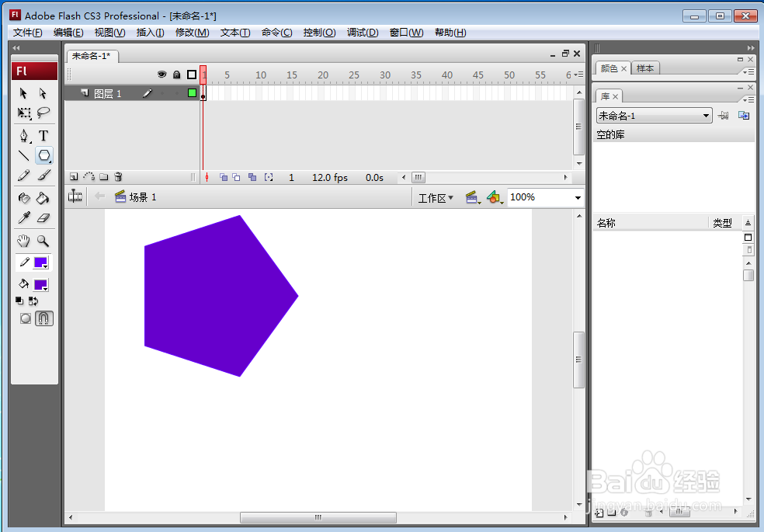764x532 pixels.
Task: Open the Edit Scene dropdown
Action: click(473, 197)
